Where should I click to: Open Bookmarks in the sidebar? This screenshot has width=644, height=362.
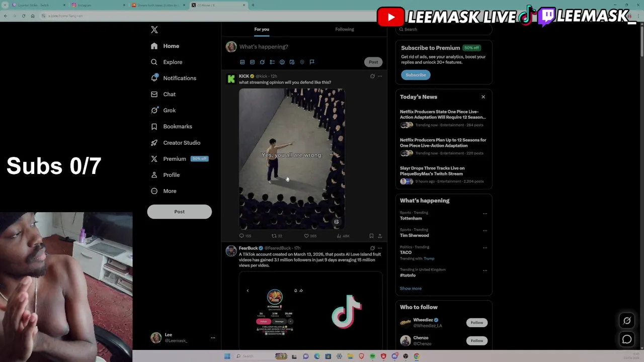coord(172,126)
